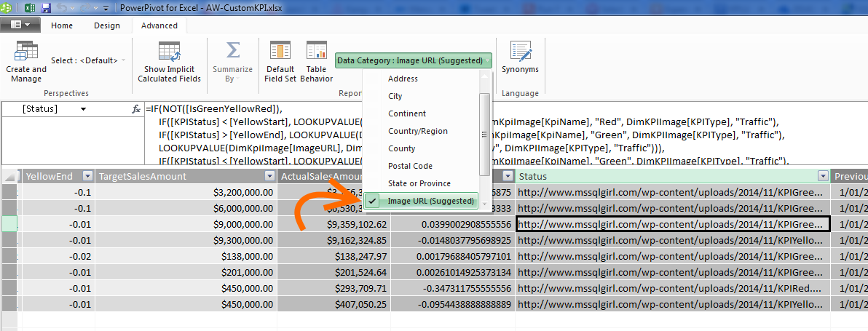This screenshot has width=868, height=331.
Task: Open Default Field Set dialog
Action: click(x=280, y=63)
